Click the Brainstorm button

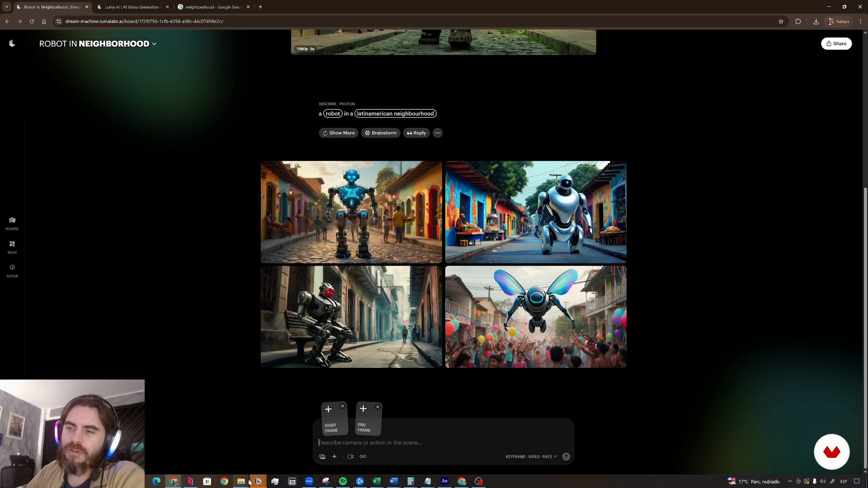[381, 133]
